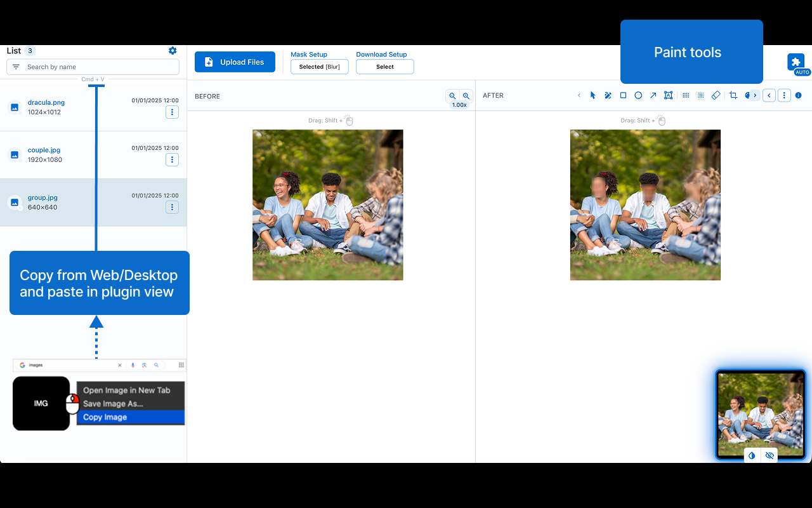Select the circle shape tool

[x=638, y=95]
